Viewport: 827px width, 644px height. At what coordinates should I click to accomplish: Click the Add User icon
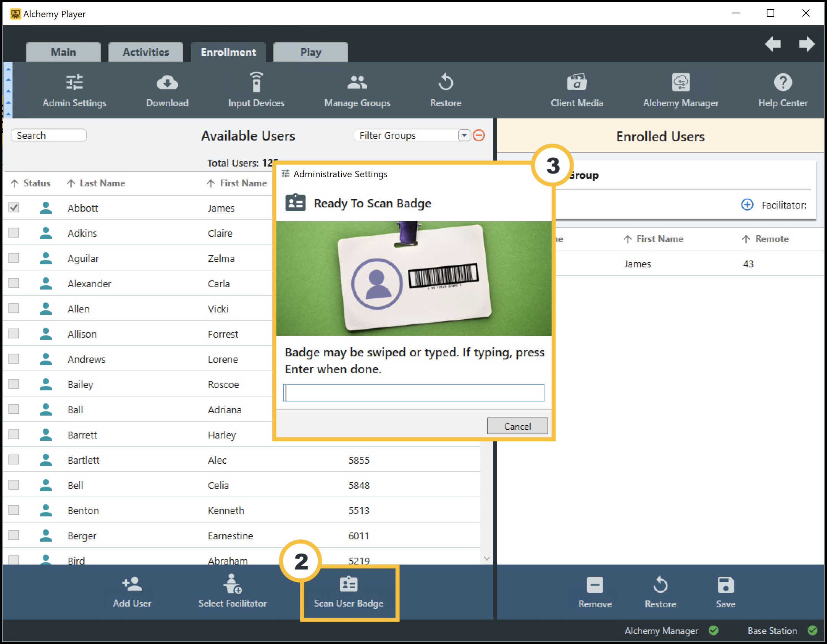pos(132,584)
